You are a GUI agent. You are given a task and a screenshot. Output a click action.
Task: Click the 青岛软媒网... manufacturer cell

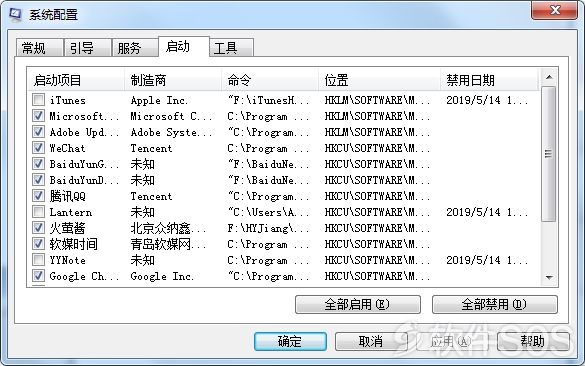tap(168, 244)
